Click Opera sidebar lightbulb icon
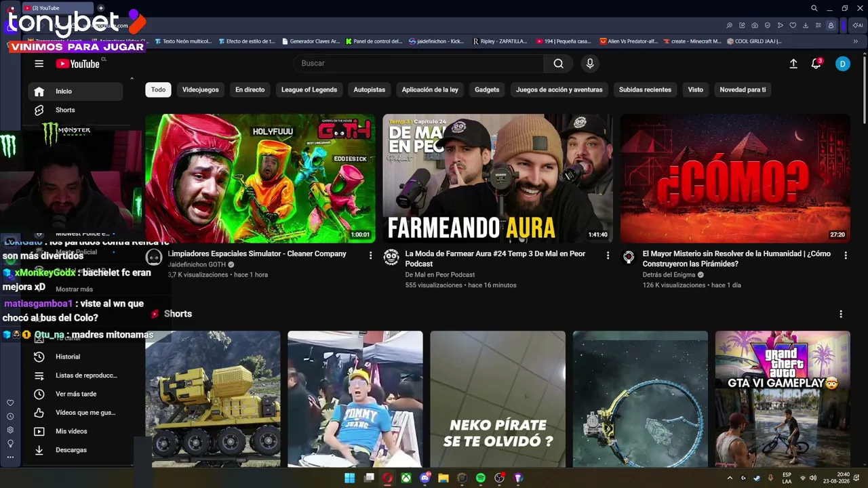Screen dimensions: 868x488 click(10, 444)
